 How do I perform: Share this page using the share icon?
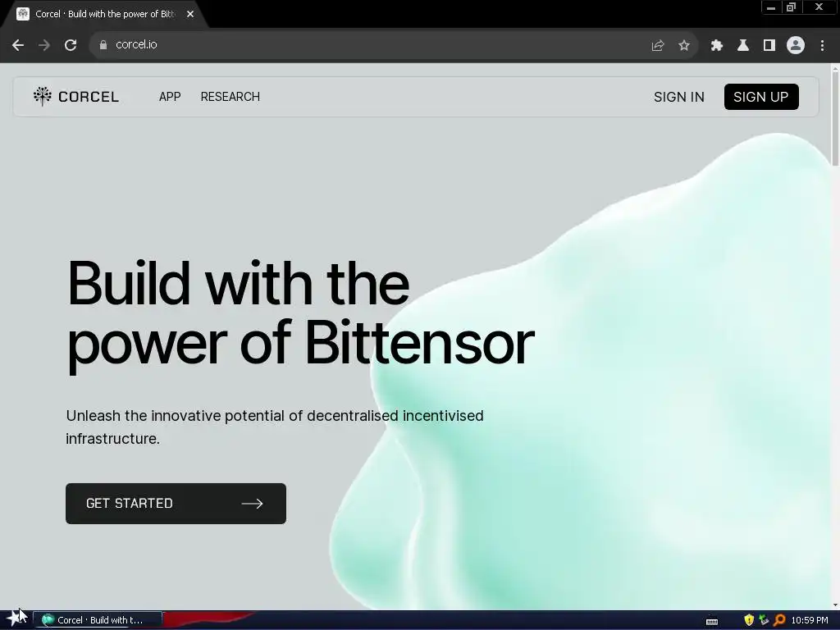click(x=658, y=46)
